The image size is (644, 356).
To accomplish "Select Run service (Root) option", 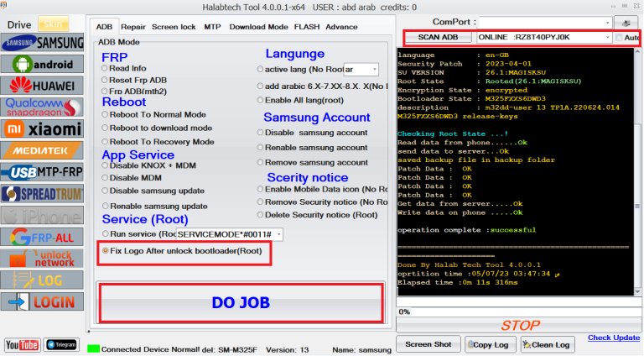I will pyautogui.click(x=139, y=234).
